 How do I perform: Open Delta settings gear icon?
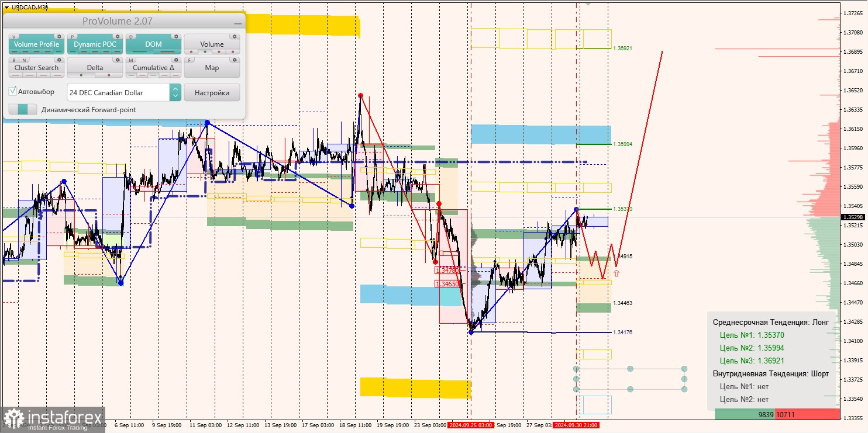pyautogui.click(x=118, y=60)
